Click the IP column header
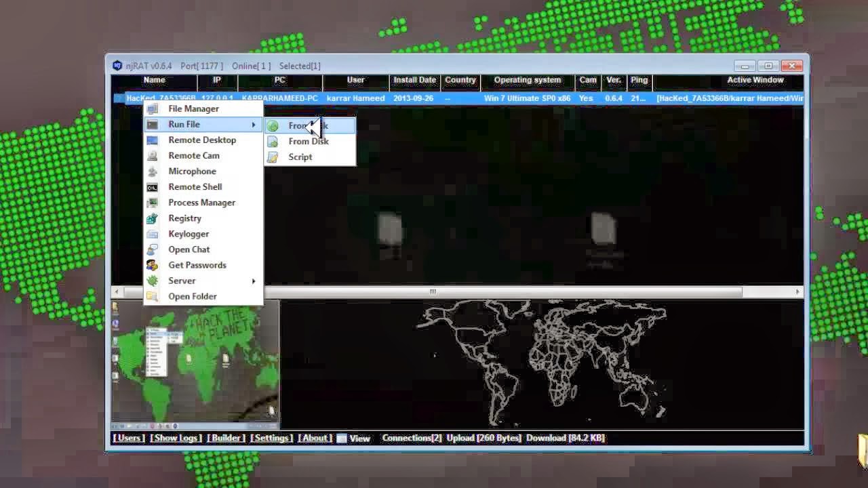868x488 pixels. [217, 80]
